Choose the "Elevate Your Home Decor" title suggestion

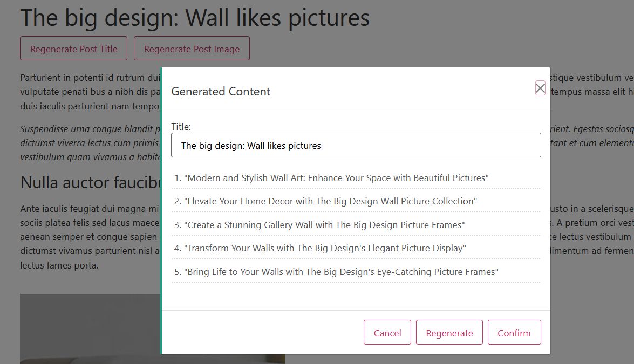[x=330, y=201]
